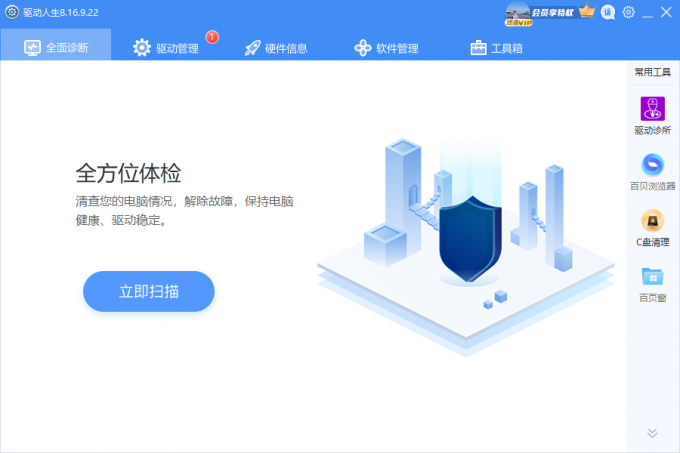Click the 工具箱 toolbox icon
The image size is (680, 453).
[x=478, y=48]
